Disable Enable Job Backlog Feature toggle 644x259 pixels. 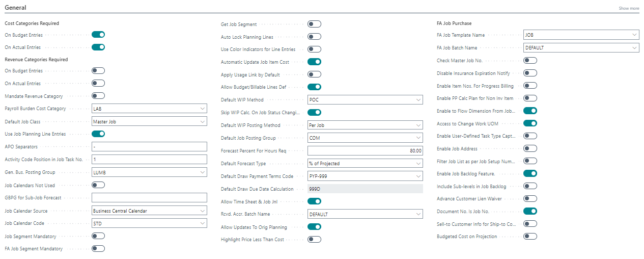530,174
